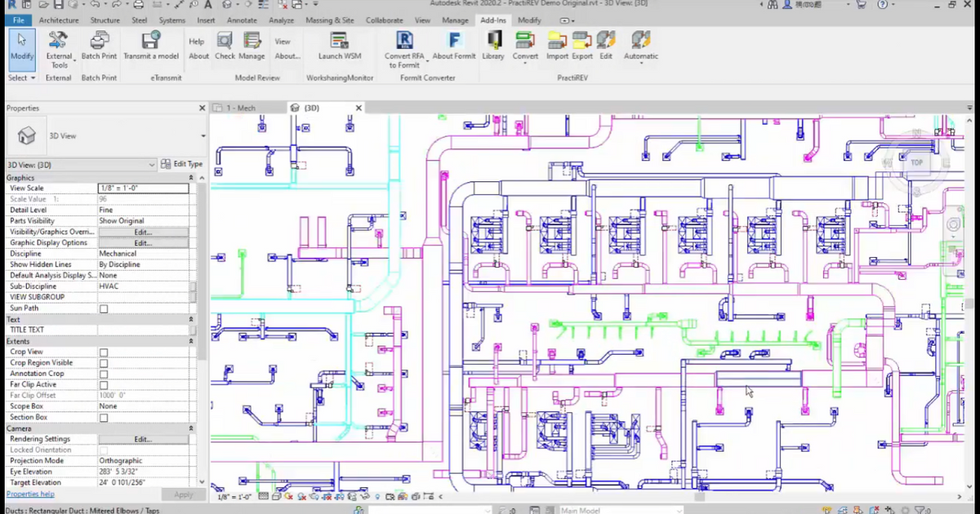Viewport: 980px width, 514px height.
Task: Collapse the Camera section
Action: coord(191,428)
